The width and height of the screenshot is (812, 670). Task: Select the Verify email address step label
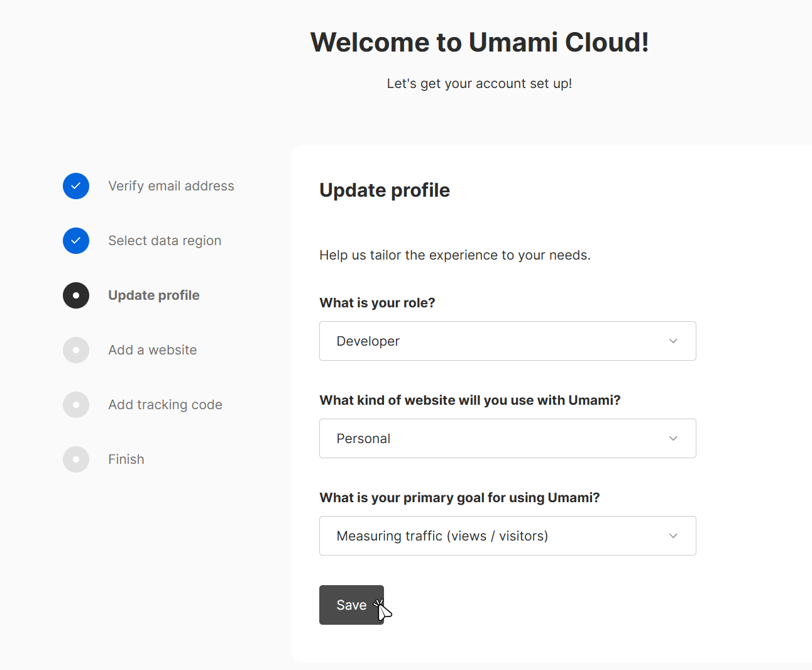(x=171, y=186)
